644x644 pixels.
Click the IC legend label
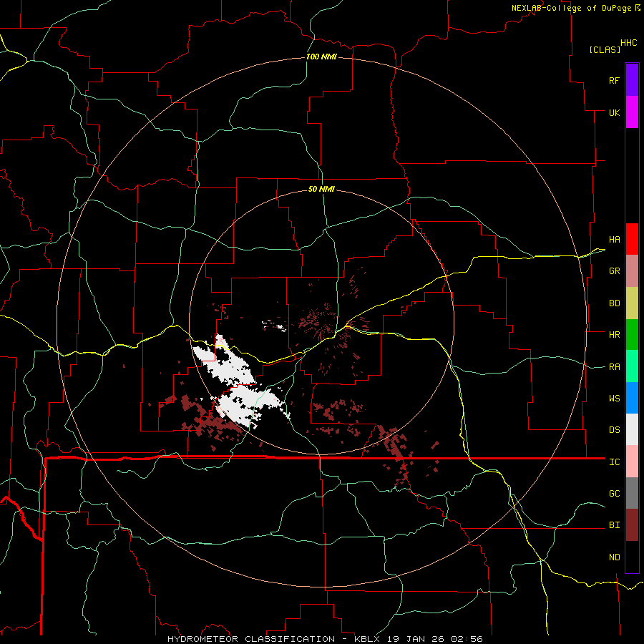click(x=614, y=462)
